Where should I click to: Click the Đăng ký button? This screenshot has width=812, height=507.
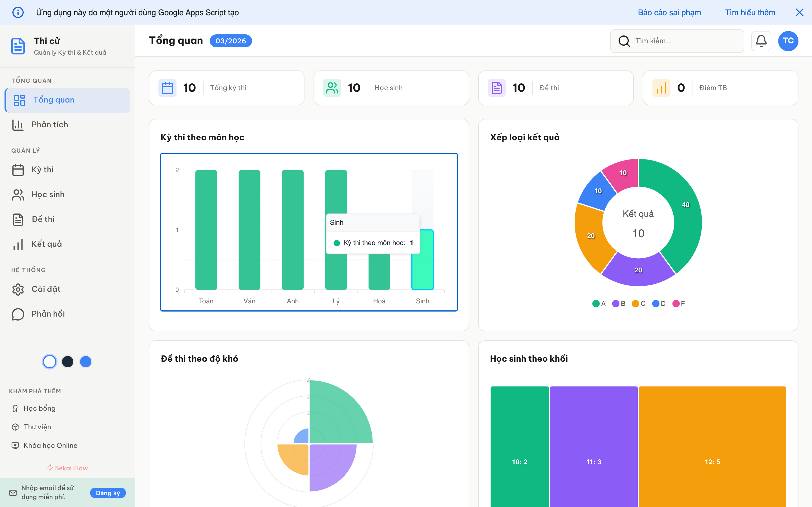coord(108,493)
